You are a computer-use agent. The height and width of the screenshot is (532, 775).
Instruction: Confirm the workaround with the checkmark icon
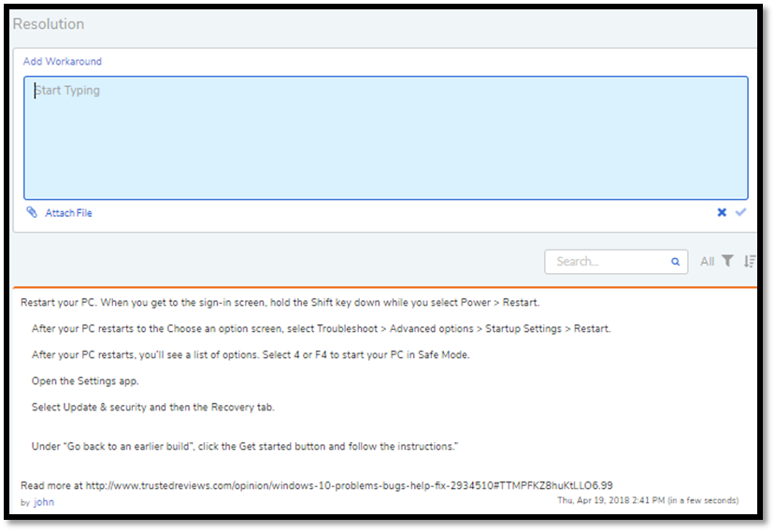[x=740, y=212]
